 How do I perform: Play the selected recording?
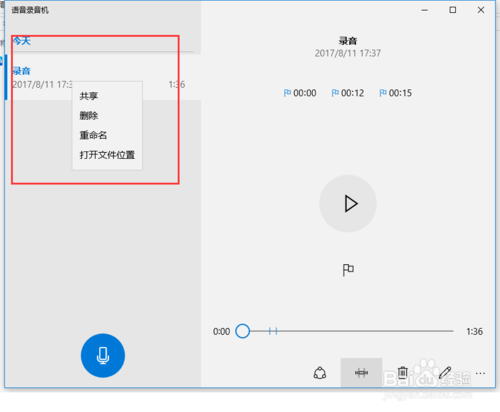348,203
